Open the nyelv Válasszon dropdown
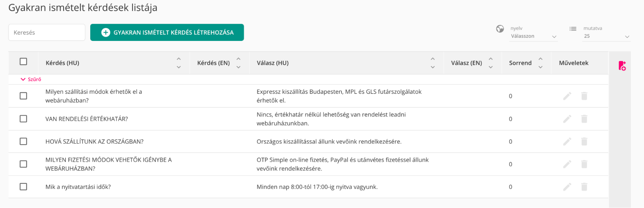The image size is (644, 208). (x=533, y=36)
